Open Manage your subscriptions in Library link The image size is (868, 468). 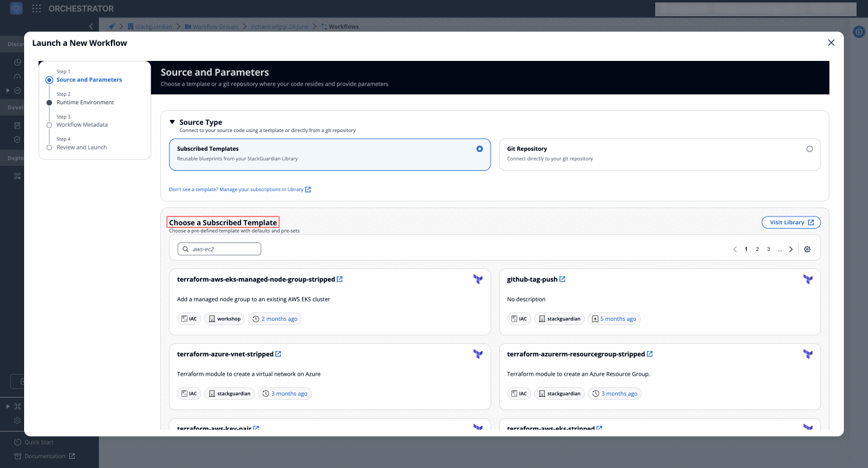[240, 189]
